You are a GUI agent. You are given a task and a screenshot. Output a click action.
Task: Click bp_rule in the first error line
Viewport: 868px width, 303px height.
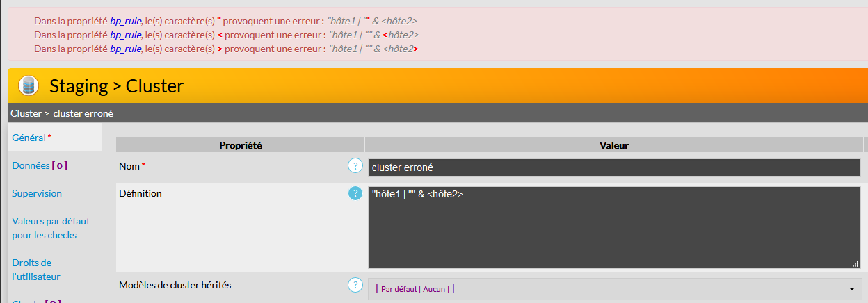point(126,21)
